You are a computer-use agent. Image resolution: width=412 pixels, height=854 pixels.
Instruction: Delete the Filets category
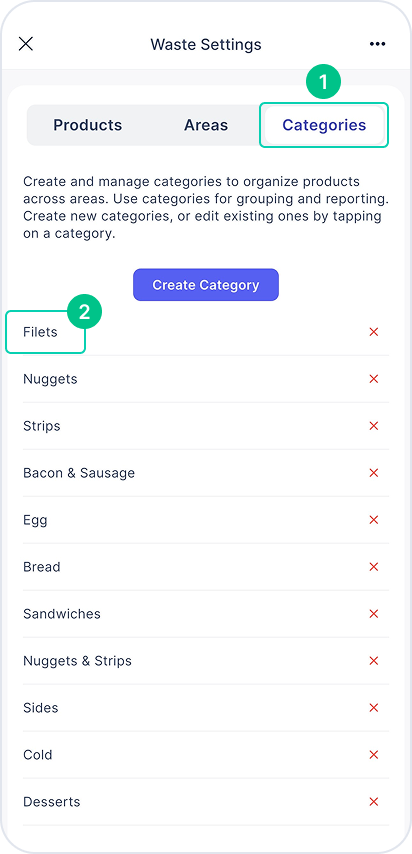point(374,332)
